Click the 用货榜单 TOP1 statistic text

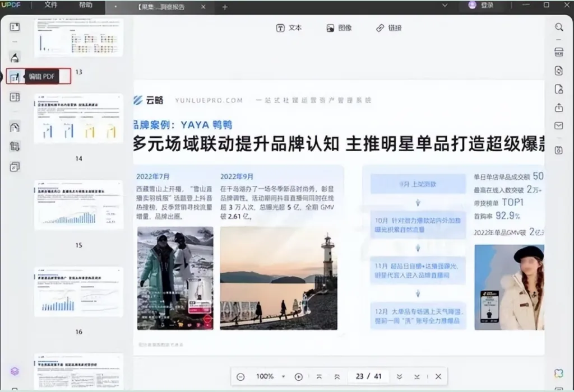(499, 203)
